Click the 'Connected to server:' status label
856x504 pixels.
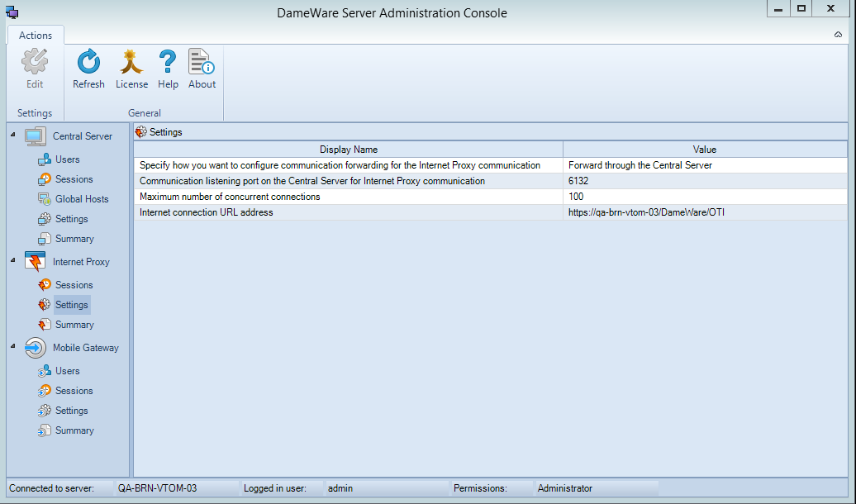point(51,488)
